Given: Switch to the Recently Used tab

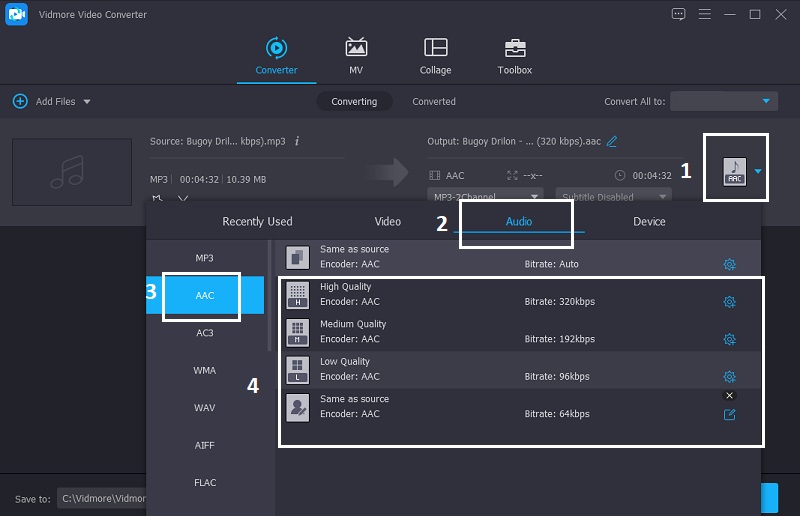Looking at the screenshot, I should click(x=257, y=221).
